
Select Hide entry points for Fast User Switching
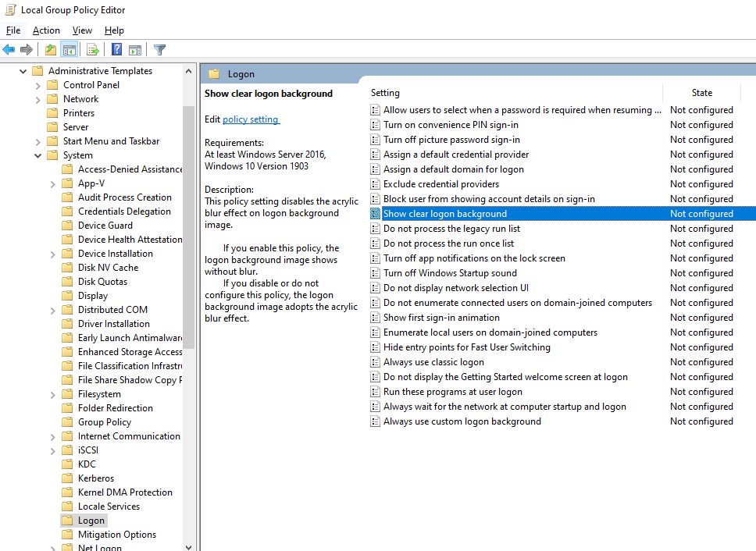click(467, 347)
